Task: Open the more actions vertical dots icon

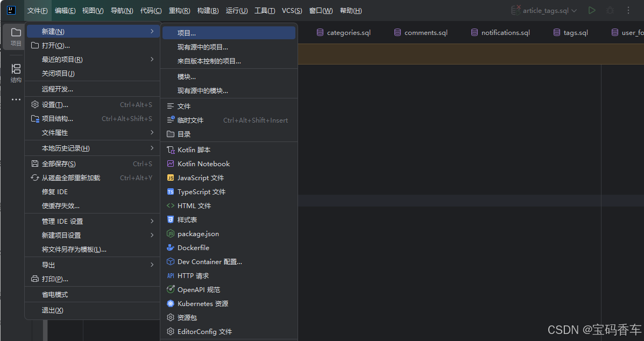Action: click(628, 10)
